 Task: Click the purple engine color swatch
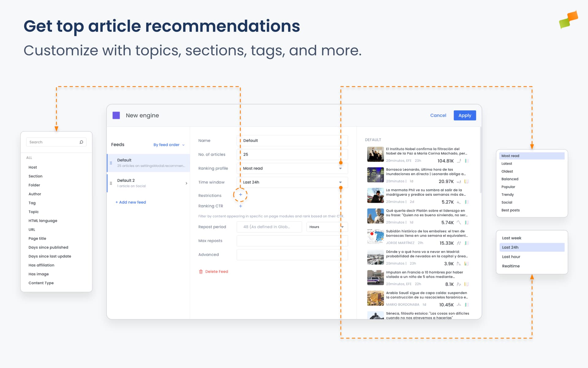[x=116, y=116]
